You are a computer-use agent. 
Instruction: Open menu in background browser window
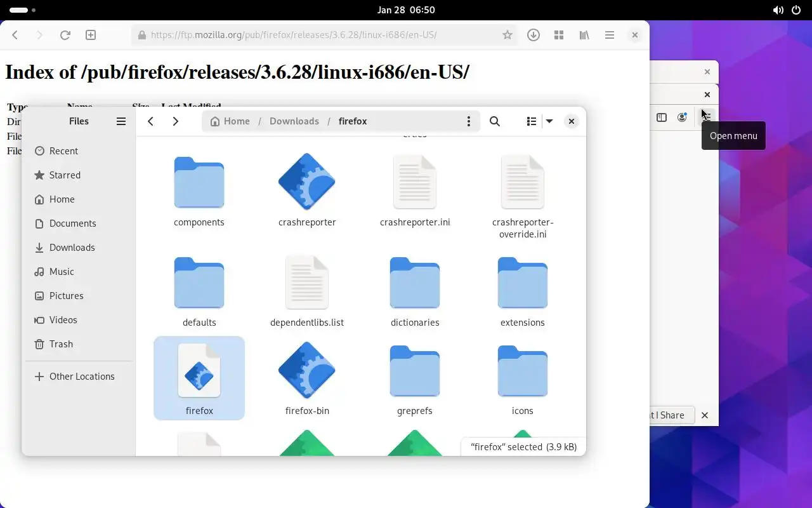(x=706, y=117)
